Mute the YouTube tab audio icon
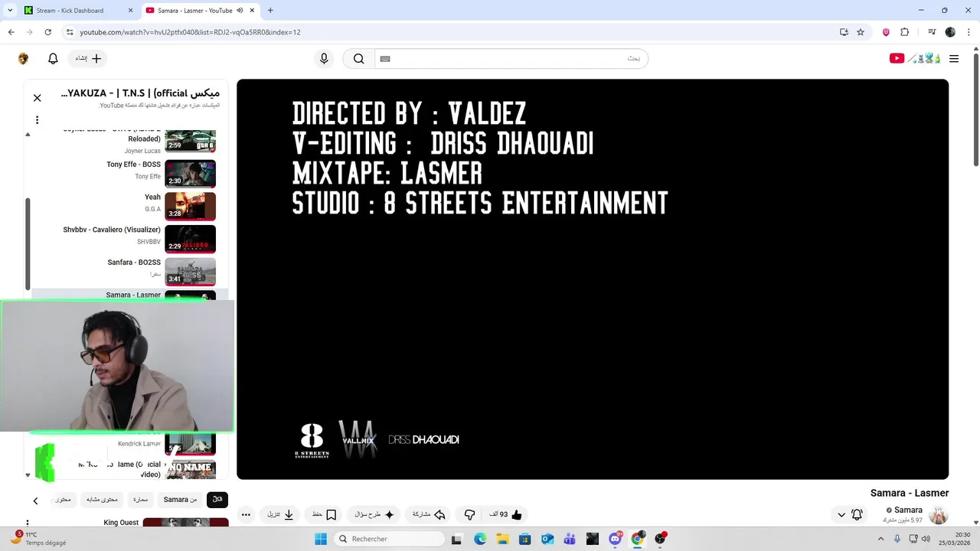This screenshot has width=980, height=551. [240, 11]
